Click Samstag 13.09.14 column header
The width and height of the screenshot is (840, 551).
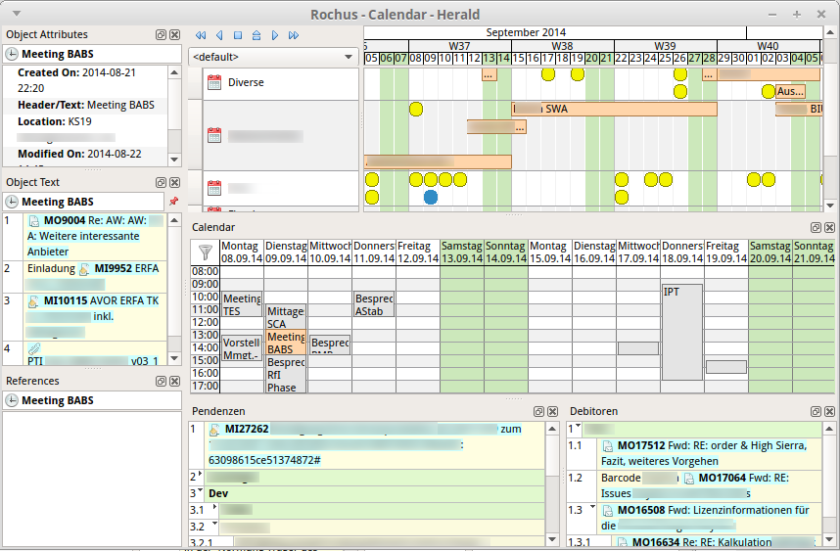pos(462,252)
